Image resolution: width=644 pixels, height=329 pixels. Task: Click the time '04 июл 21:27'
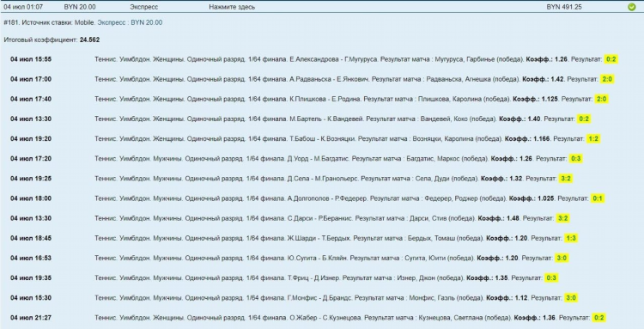(x=31, y=318)
